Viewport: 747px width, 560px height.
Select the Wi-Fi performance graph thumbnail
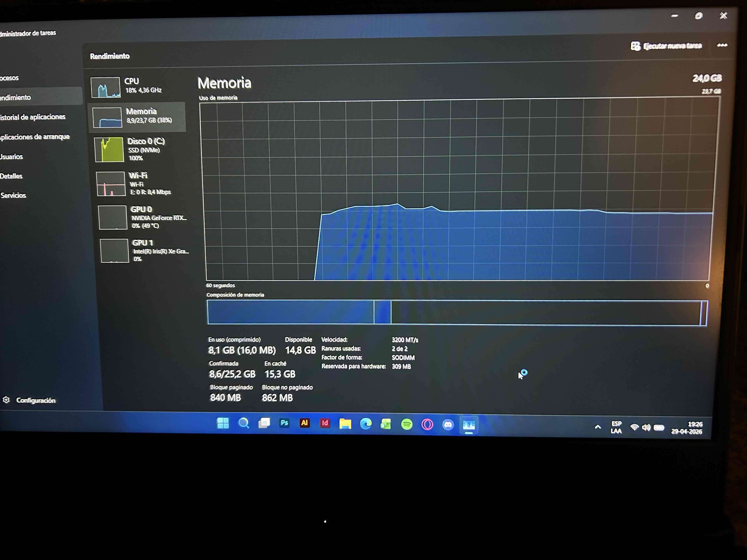[111, 184]
